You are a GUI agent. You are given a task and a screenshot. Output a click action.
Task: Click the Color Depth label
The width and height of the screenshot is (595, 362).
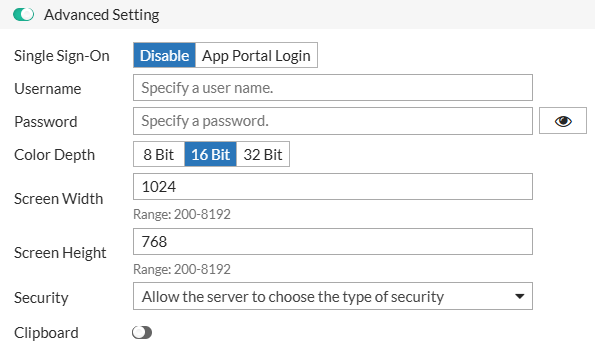54,155
